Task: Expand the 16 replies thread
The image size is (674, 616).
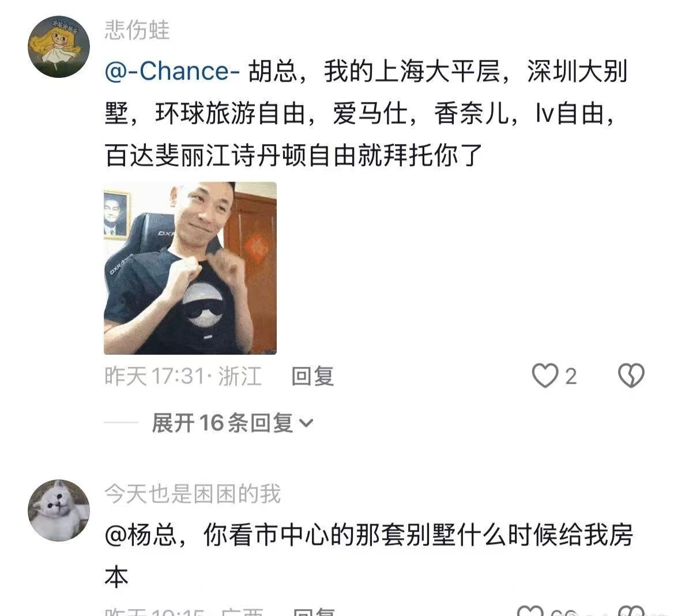Action: 232,423
